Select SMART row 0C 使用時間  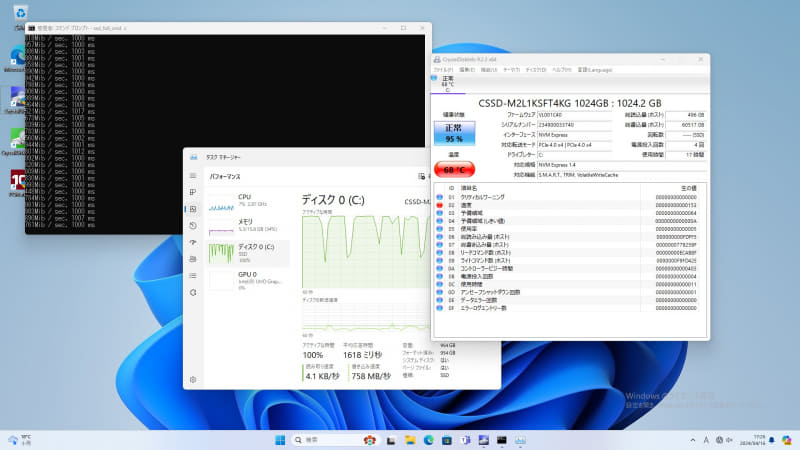[568, 284]
